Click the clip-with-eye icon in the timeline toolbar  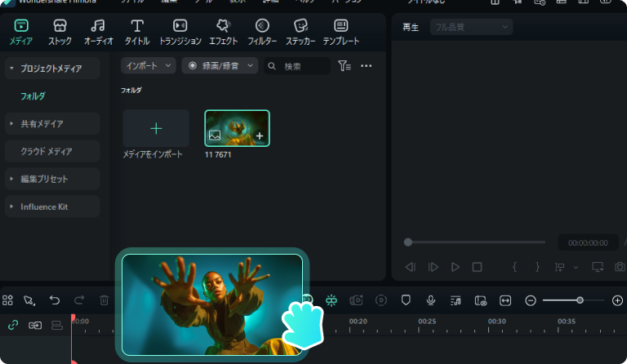[x=481, y=300]
